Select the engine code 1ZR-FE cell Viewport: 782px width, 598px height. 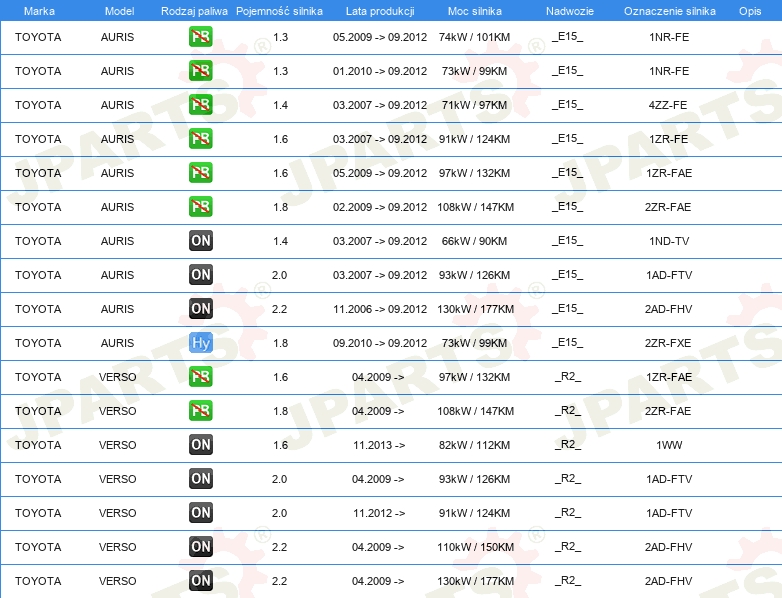[669, 139]
